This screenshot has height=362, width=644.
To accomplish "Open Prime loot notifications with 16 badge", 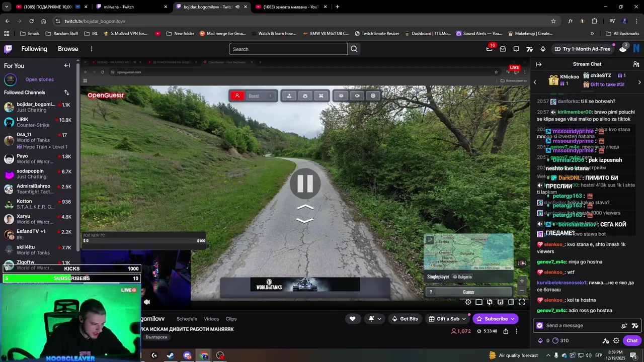I will point(490,49).
